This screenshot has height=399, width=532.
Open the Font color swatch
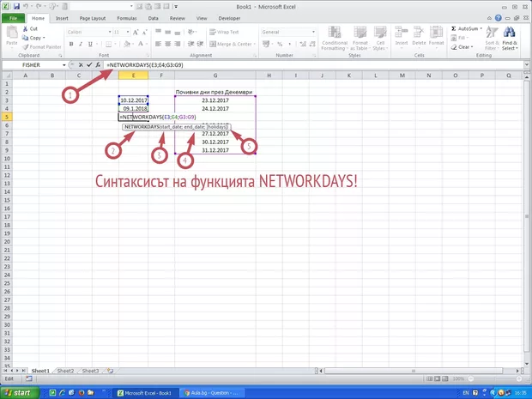point(141,44)
